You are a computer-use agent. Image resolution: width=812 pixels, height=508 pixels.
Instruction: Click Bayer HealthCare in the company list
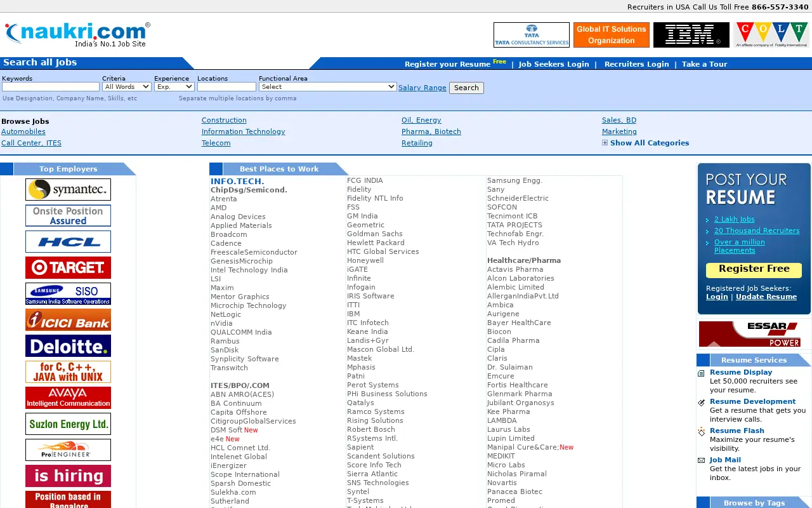519,323
